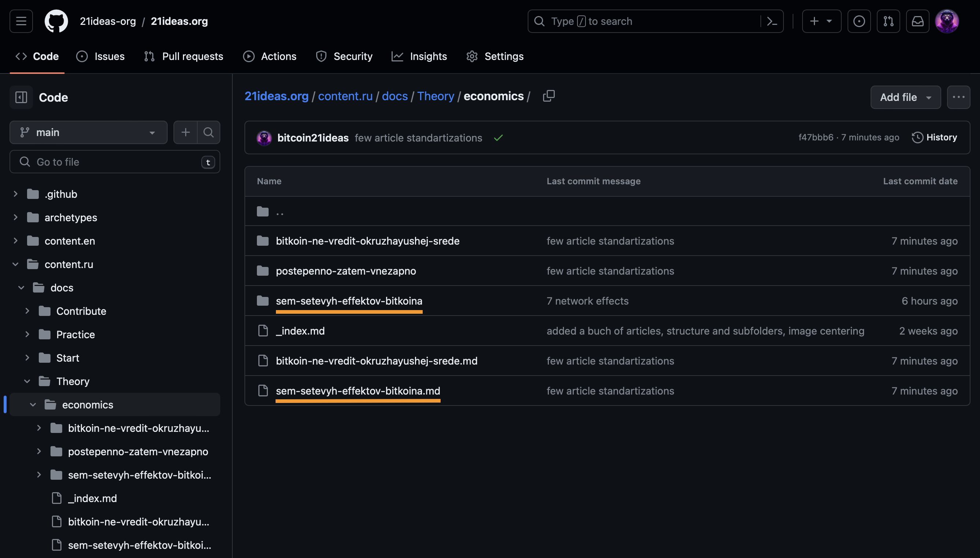Click the search files magnifier icon
The height and width of the screenshot is (558, 980).
point(208,132)
